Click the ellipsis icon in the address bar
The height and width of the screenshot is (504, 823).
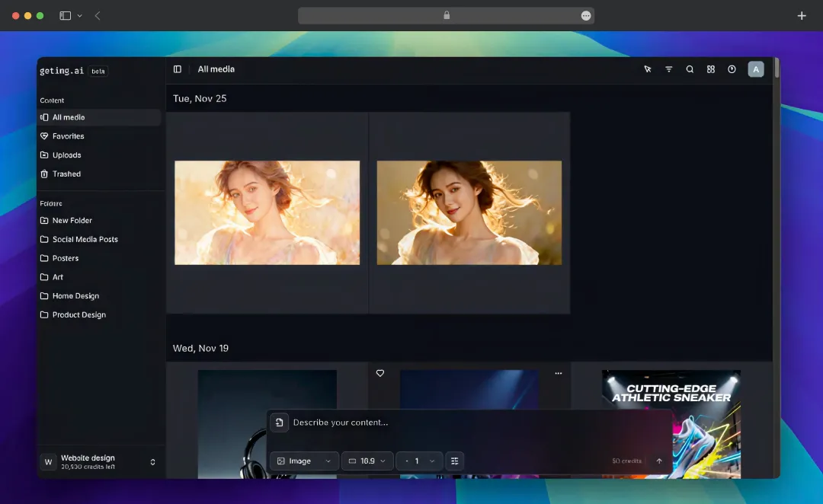pyautogui.click(x=586, y=16)
